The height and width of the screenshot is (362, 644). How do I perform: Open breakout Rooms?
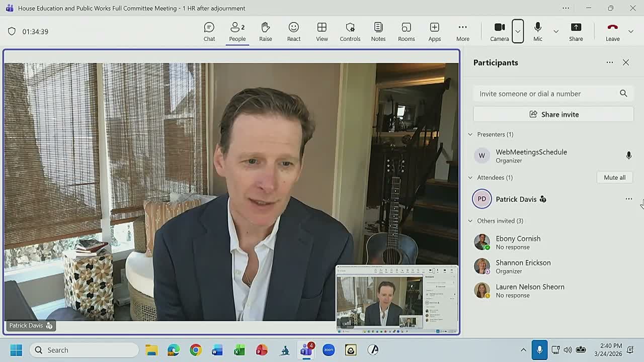tap(407, 32)
